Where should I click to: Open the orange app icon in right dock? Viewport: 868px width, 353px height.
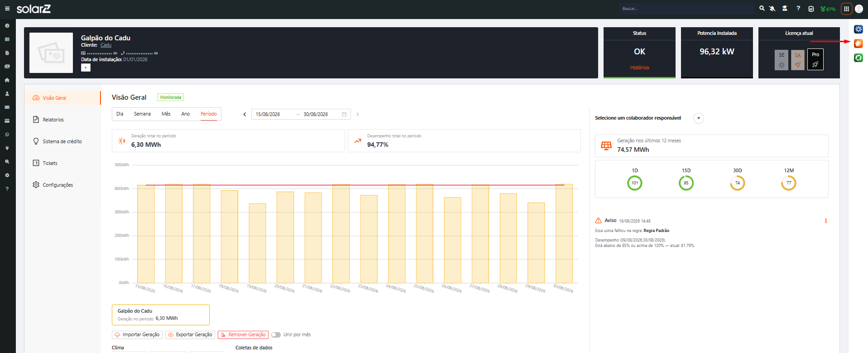pyautogui.click(x=858, y=44)
